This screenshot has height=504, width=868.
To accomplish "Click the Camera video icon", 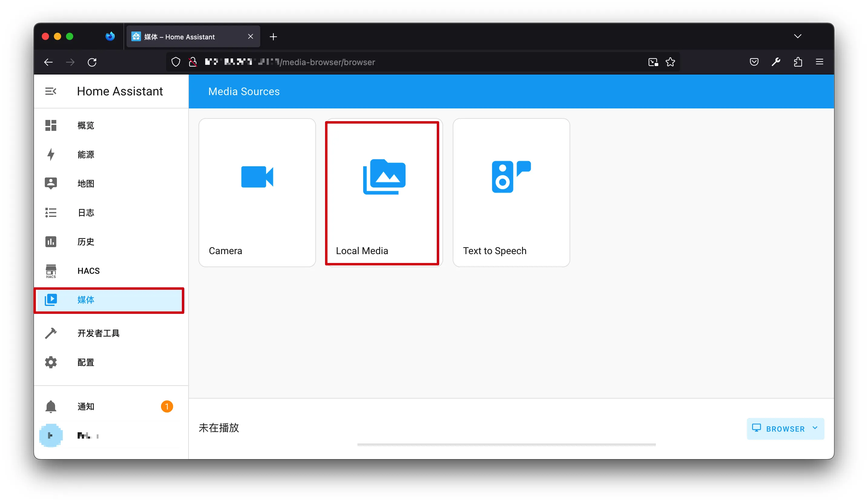I will (x=257, y=177).
